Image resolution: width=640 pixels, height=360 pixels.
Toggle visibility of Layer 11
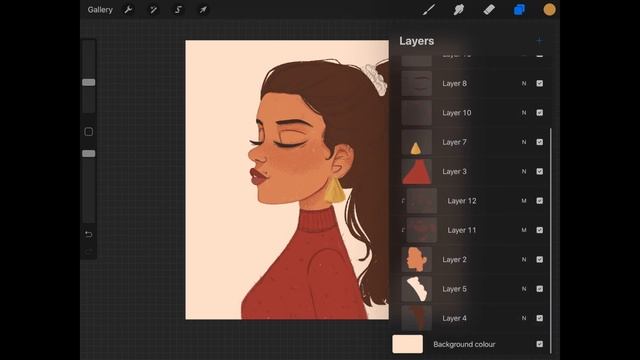pyautogui.click(x=540, y=230)
